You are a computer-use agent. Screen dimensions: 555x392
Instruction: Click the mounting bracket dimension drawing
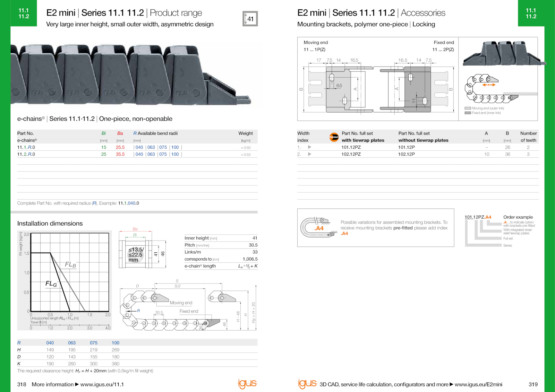coord(378,86)
